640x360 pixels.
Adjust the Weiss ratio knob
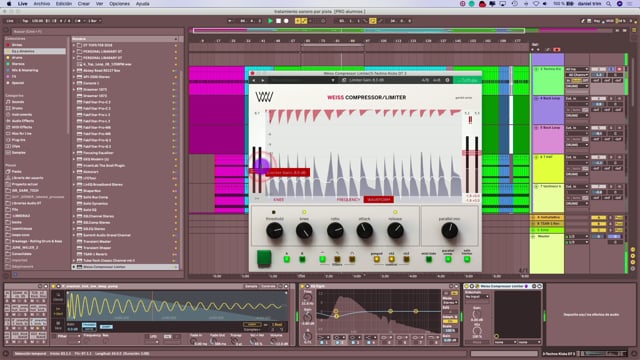pos(335,231)
